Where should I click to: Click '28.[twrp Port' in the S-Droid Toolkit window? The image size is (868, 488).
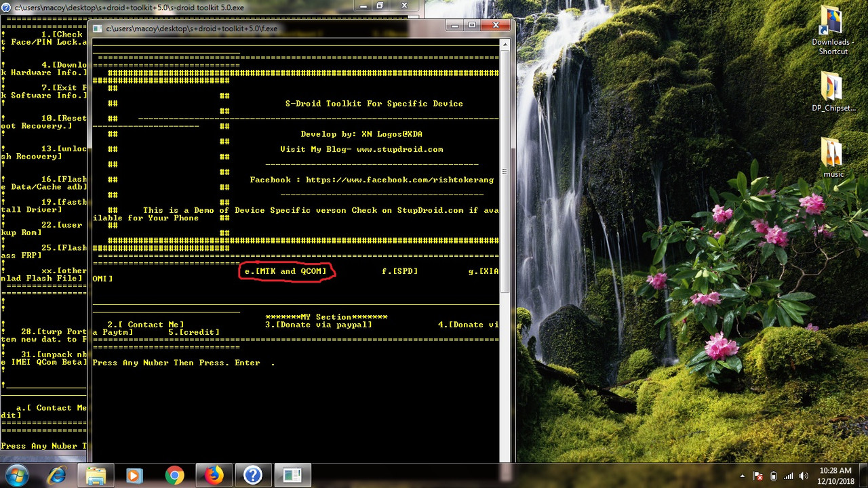coord(54,331)
